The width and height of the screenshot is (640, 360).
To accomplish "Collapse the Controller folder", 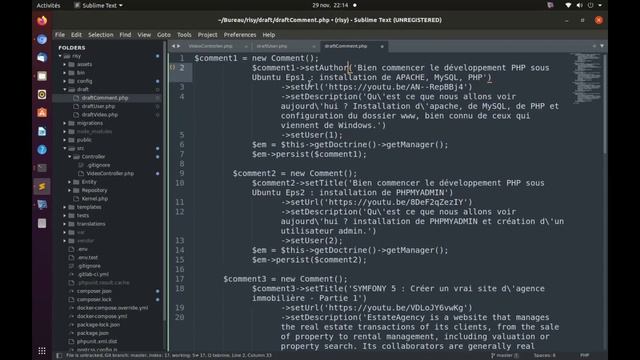I will 70,156.
